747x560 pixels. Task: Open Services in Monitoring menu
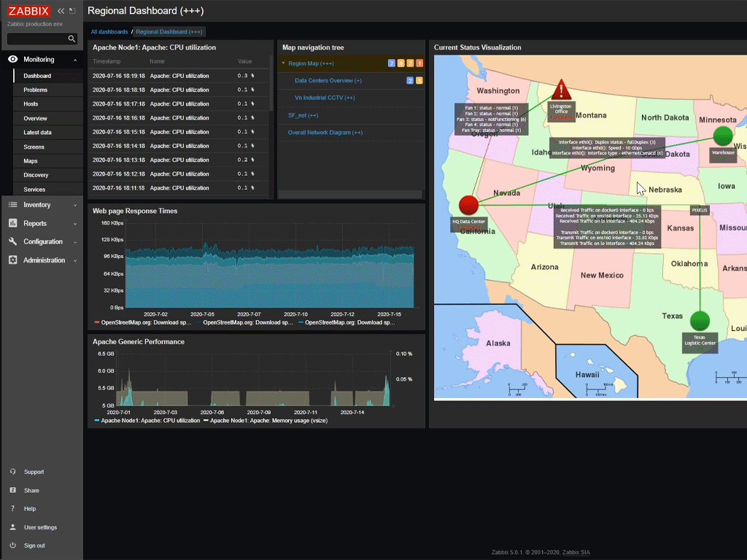[34, 189]
